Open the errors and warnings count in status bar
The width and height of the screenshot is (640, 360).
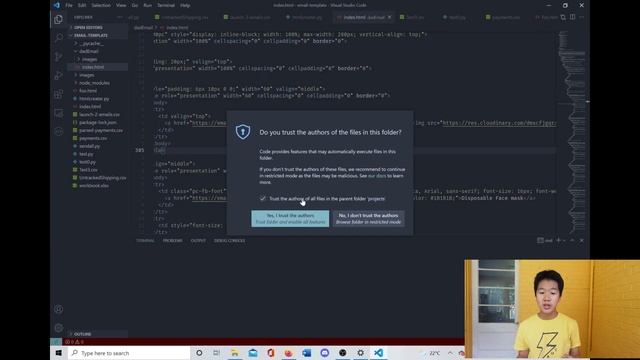(74, 342)
